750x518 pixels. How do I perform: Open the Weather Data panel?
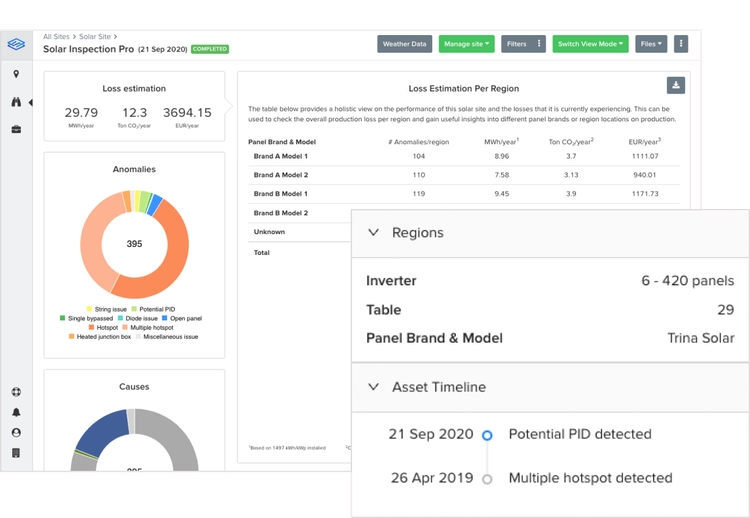(x=405, y=44)
